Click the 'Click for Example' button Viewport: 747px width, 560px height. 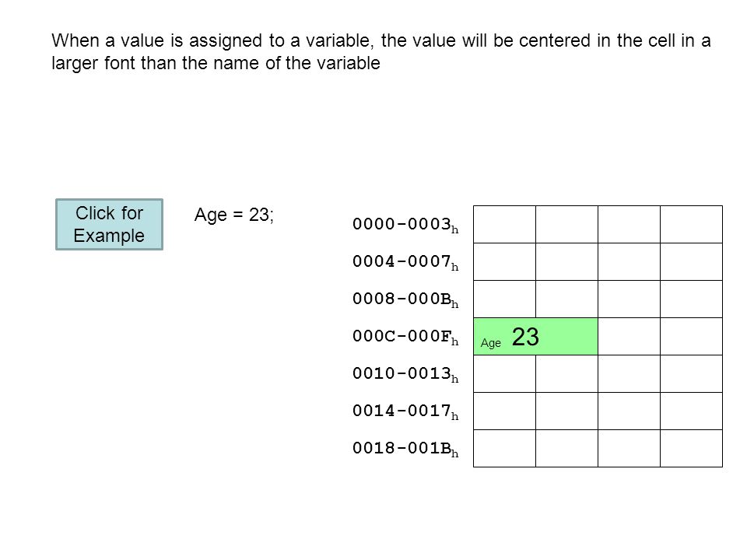[x=109, y=224]
